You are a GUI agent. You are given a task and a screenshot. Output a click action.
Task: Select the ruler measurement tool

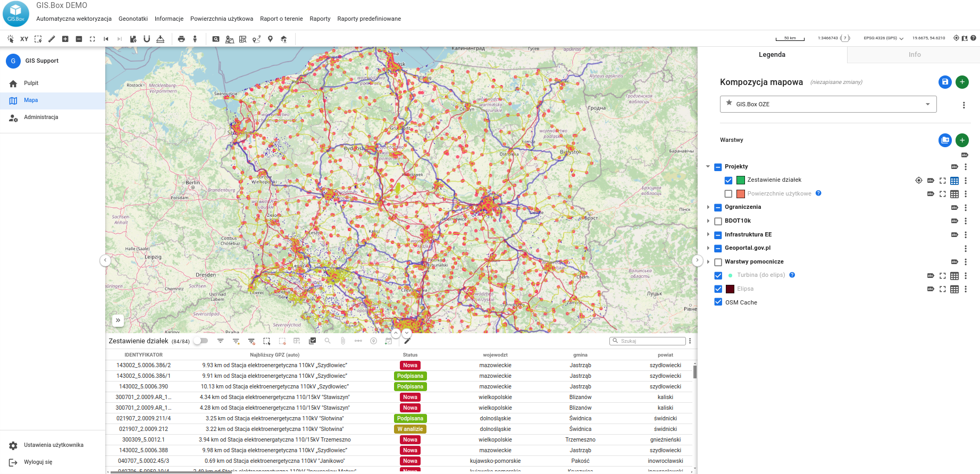coord(52,39)
